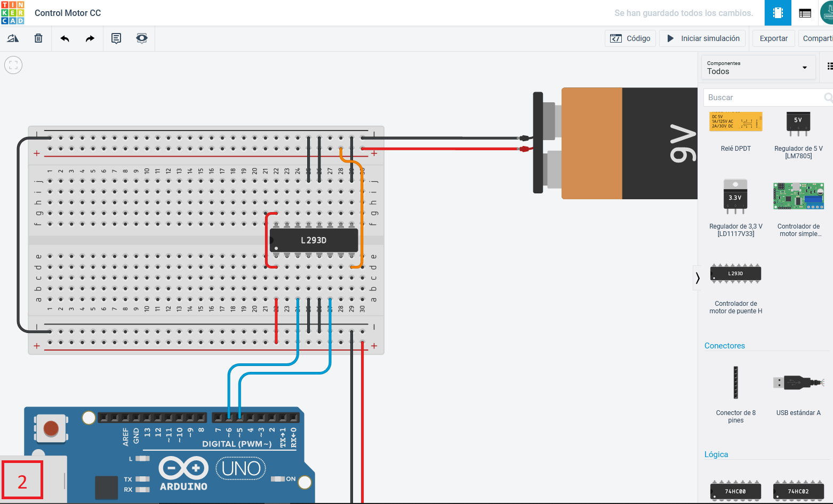Click the Arduino reset button
This screenshot has height=504, width=833.
(x=51, y=428)
